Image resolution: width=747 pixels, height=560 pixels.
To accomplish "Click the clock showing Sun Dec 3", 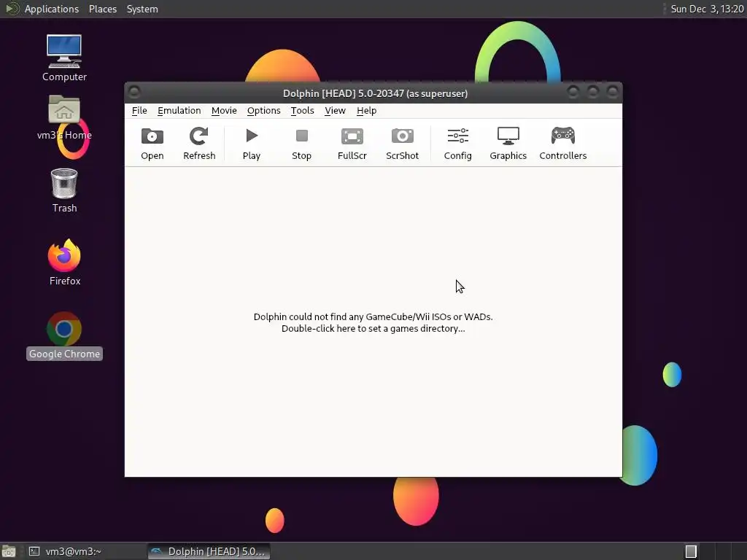I will 707,9.
